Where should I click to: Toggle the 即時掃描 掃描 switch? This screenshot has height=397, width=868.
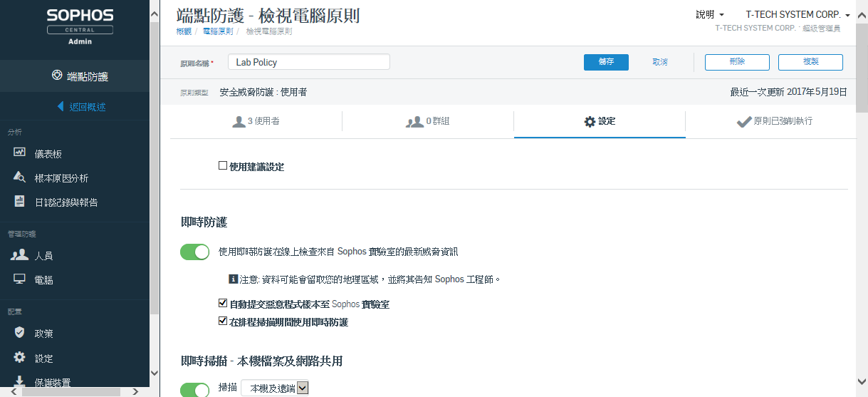pyautogui.click(x=194, y=389)
